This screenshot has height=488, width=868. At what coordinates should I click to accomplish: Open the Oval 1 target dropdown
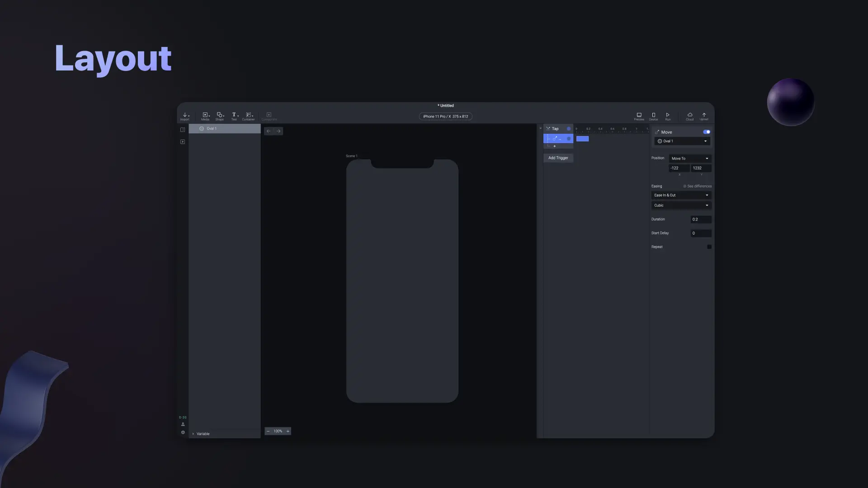point(682,141)
